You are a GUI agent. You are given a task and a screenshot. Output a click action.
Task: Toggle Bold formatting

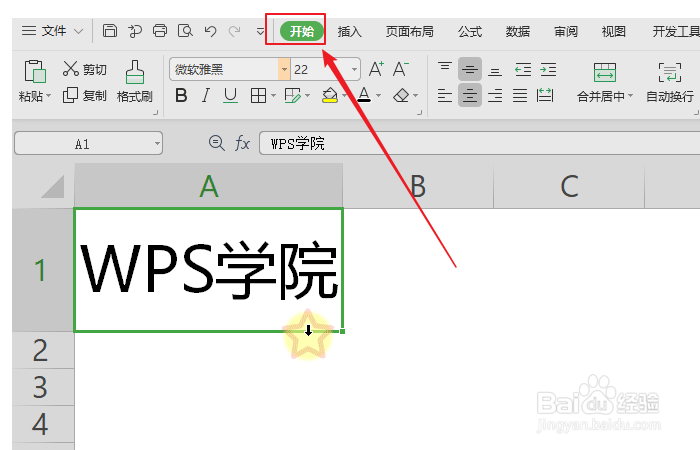click(181, 96)
